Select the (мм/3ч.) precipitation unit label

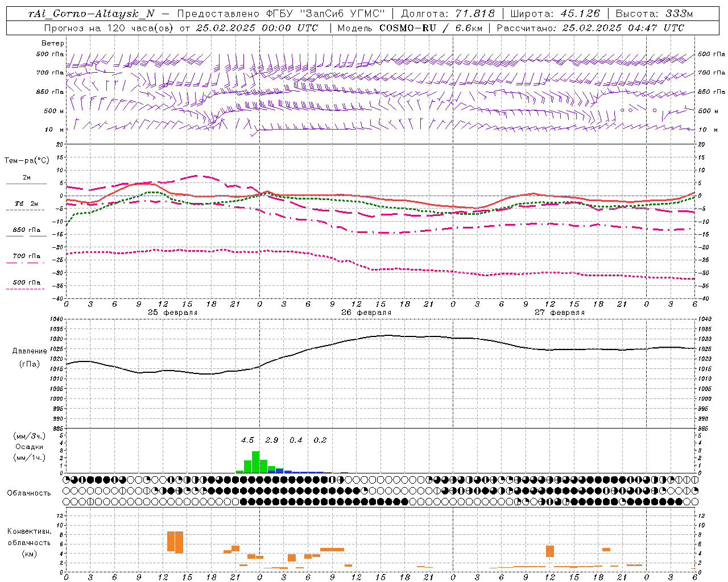tap(30, 436)
